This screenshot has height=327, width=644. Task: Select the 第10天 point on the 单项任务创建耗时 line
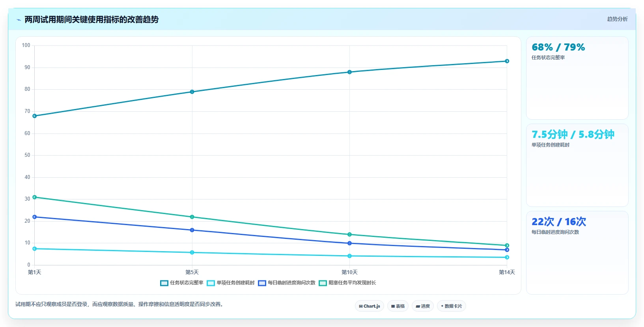pyautogui.click(x=349, y=256)
